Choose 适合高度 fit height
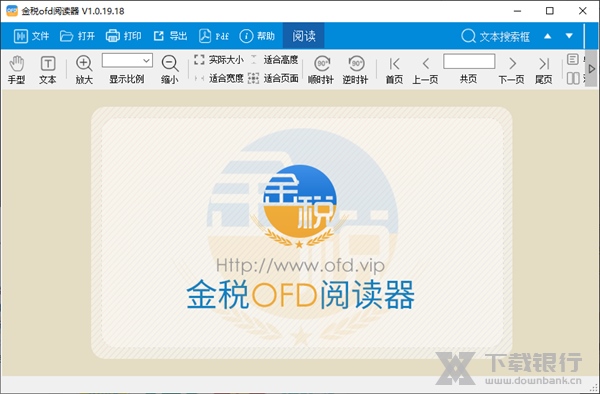The height and width of the screenshot is (394, 600). coord(274,60)
